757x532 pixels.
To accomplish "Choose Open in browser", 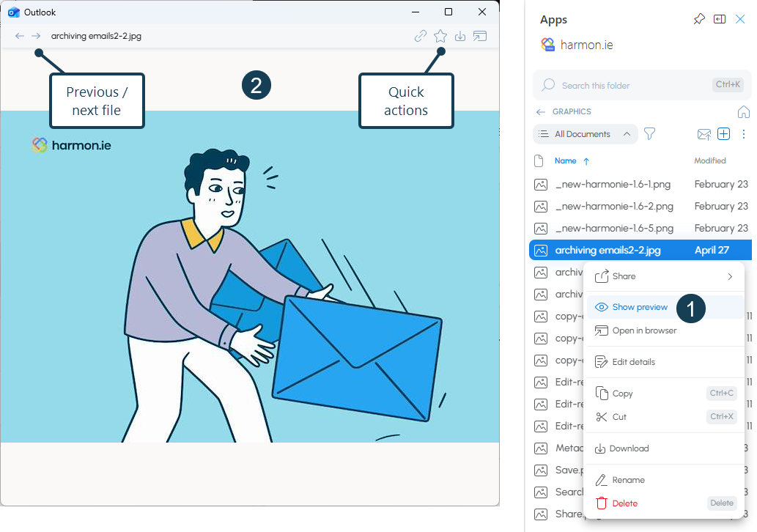I will pos(665,330).
